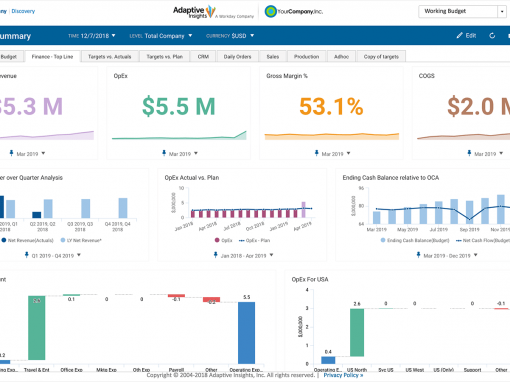This screenshot has height=382, width=510.
Task: Click the green Travel & Ent waterfall bar
Action: 37,328
